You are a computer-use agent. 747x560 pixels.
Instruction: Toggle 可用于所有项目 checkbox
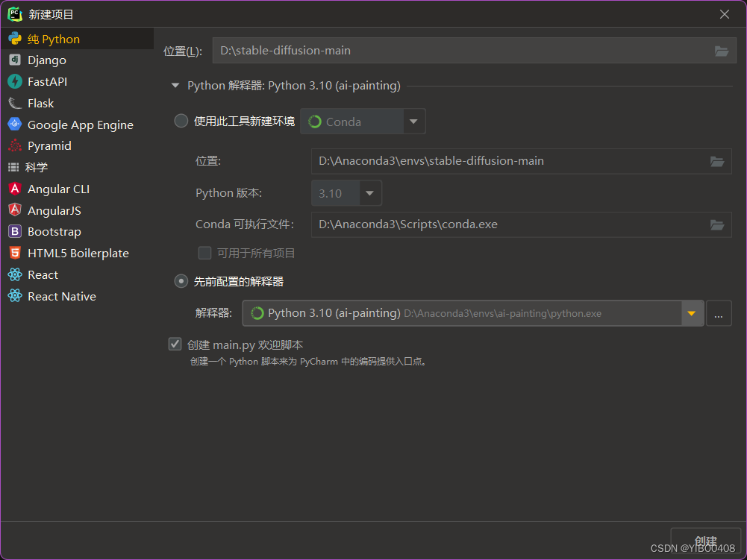coord(205,253)
